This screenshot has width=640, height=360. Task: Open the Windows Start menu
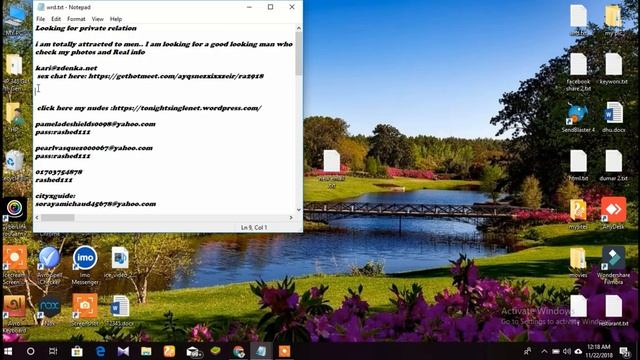pos(8,351)
